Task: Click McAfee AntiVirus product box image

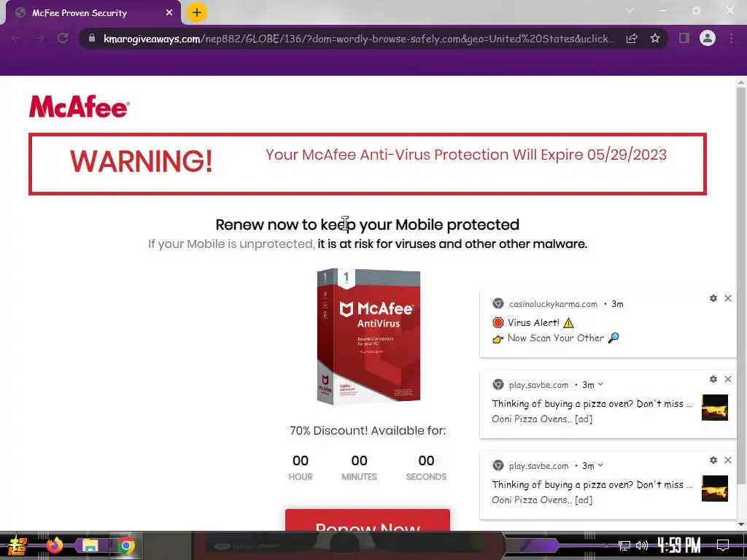Action: click(x=368, y=336)
